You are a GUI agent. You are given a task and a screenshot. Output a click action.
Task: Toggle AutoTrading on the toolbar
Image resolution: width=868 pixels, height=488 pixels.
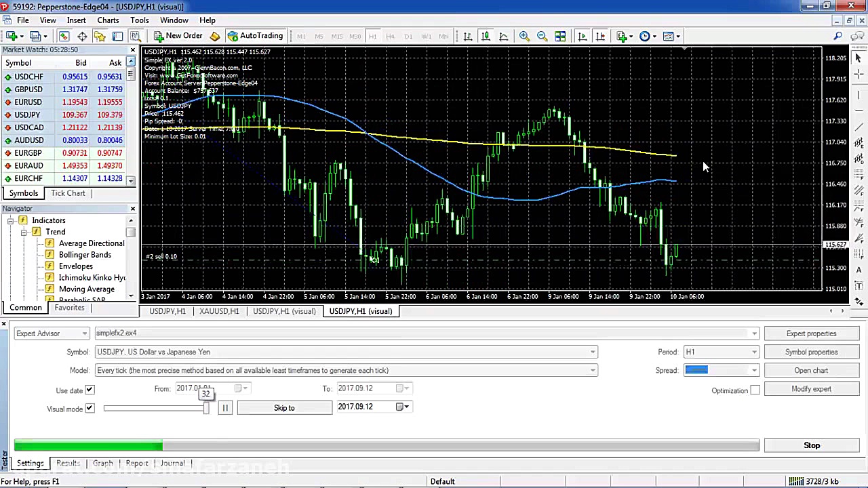tap(256, 36)
